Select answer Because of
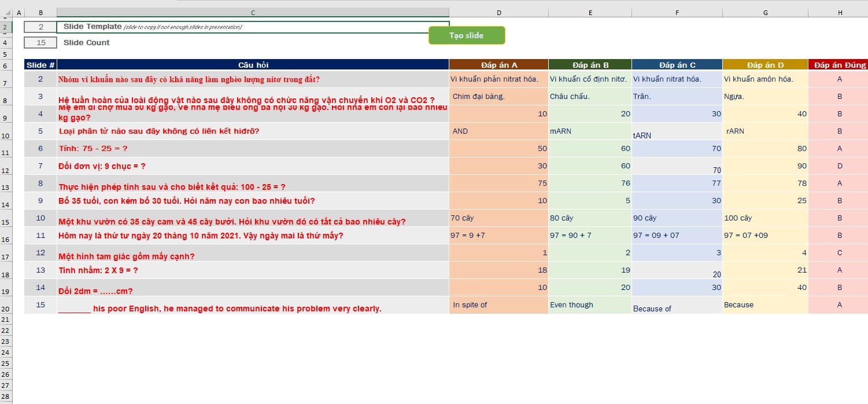 (x=677, y=305)
